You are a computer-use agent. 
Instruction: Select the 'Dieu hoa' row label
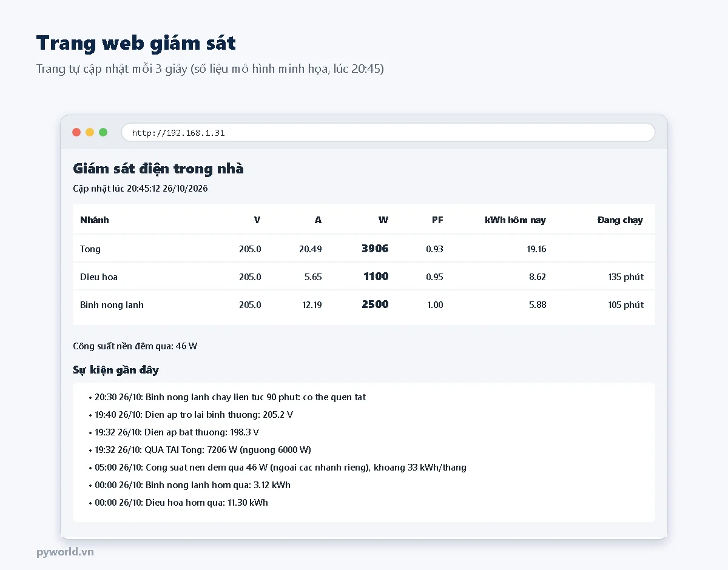click(99, 277)
